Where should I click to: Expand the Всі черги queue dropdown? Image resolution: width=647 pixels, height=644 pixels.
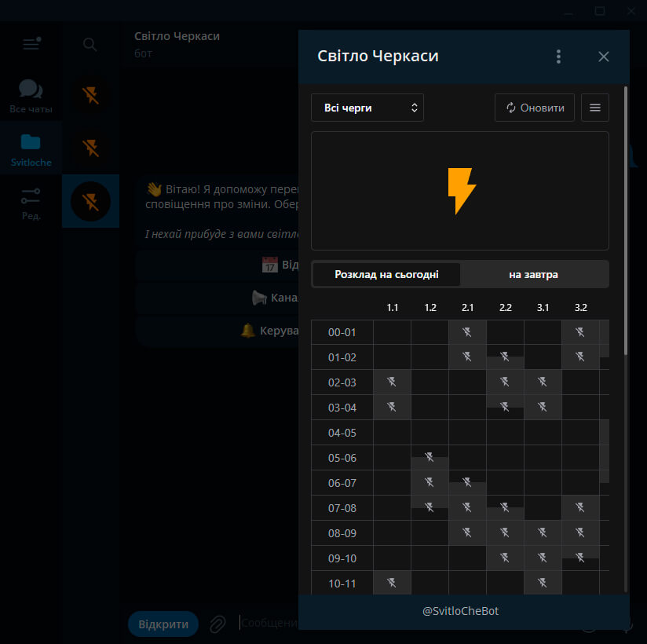pos(367,108)
